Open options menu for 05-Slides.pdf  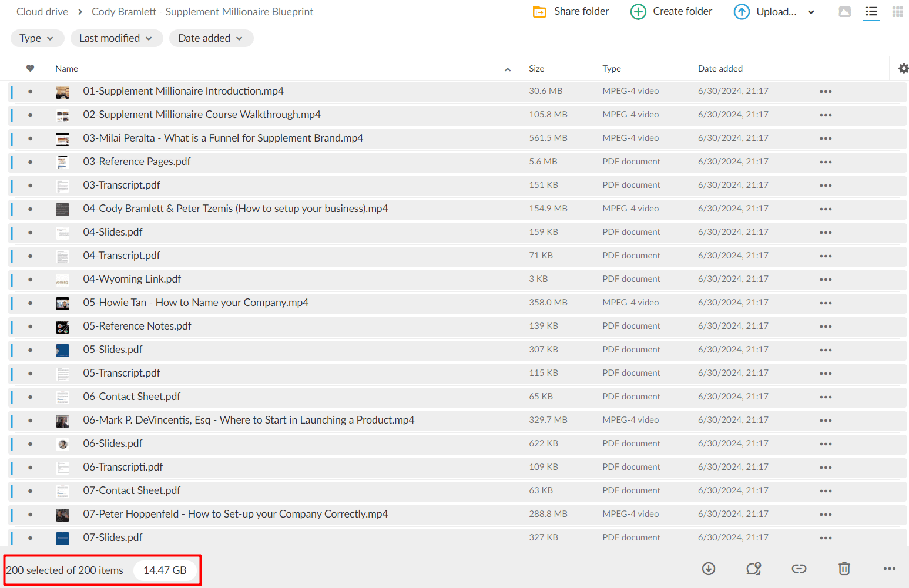point(826,350)
